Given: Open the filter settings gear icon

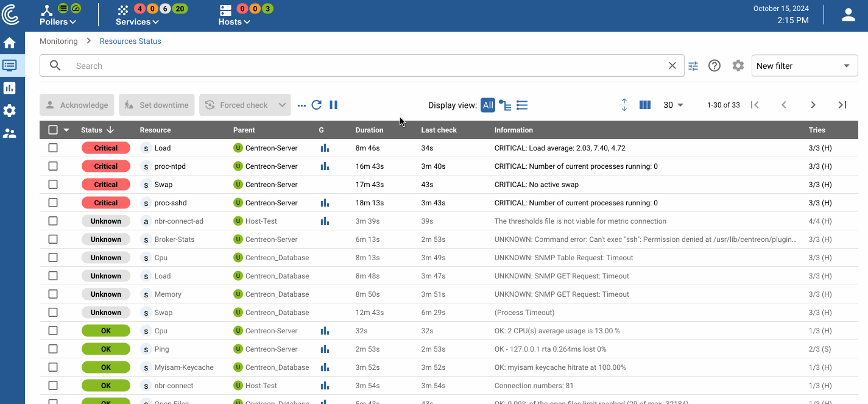Looking at the screenshot, I should [738, 66].
